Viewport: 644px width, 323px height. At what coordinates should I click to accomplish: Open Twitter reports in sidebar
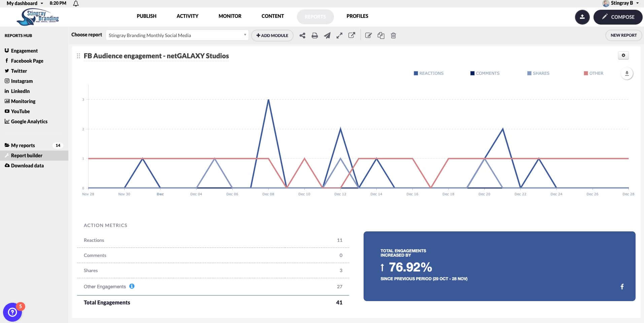19,71
